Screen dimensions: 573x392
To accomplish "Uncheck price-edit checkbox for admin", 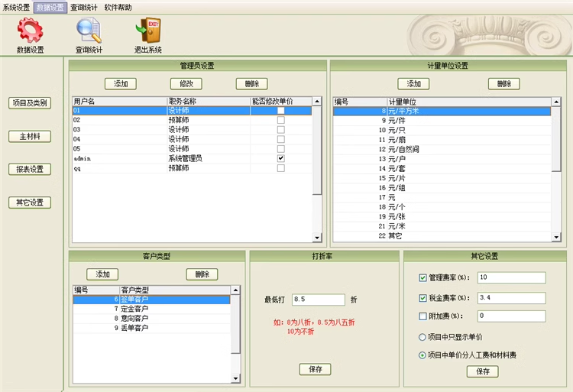I will 280,158.
